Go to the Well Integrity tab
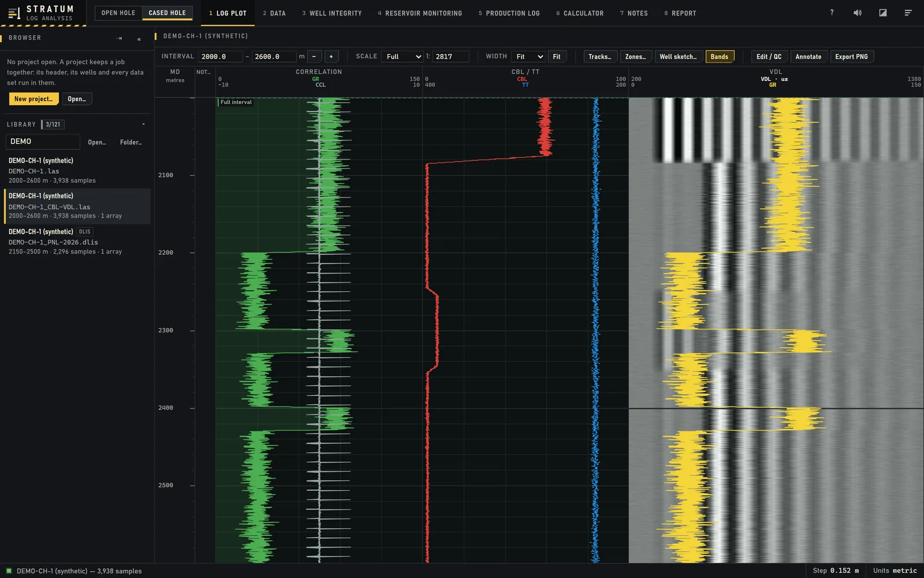Viewport: 924px width, 578px height. (x=332, y=13)
